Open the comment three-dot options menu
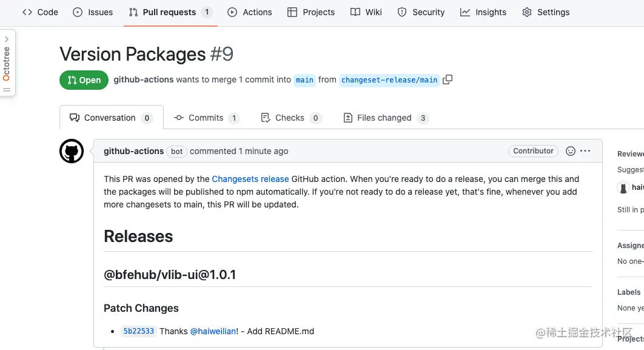The width and height of the screenshot is (644, 350). click(585, 151)
